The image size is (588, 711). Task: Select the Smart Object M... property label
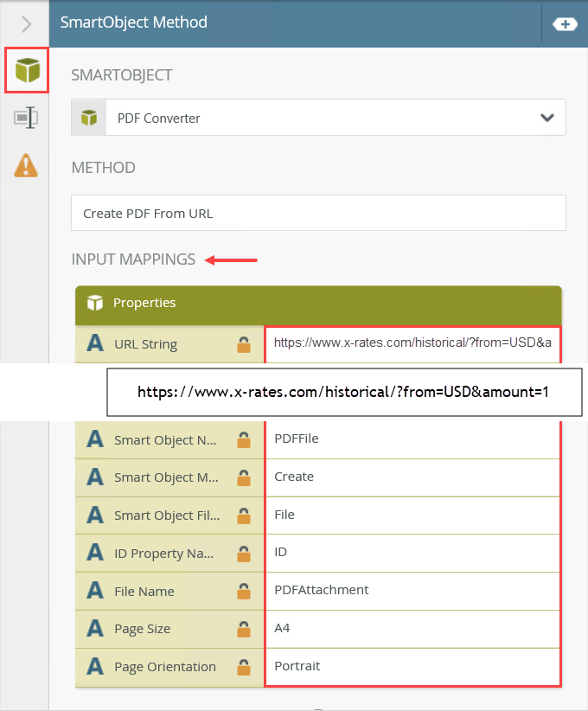(x=166, y=477)
